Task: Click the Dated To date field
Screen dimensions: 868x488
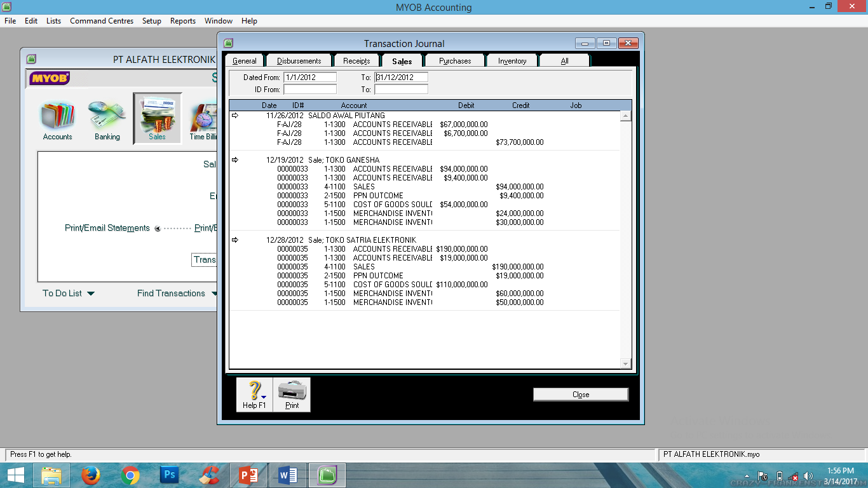Action: click(x=401, y=78)
